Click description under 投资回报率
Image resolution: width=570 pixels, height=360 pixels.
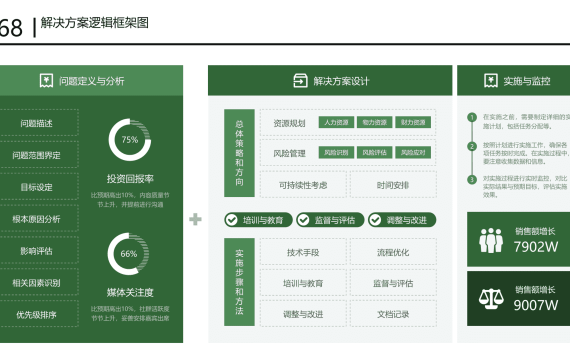tap(130, 200)
